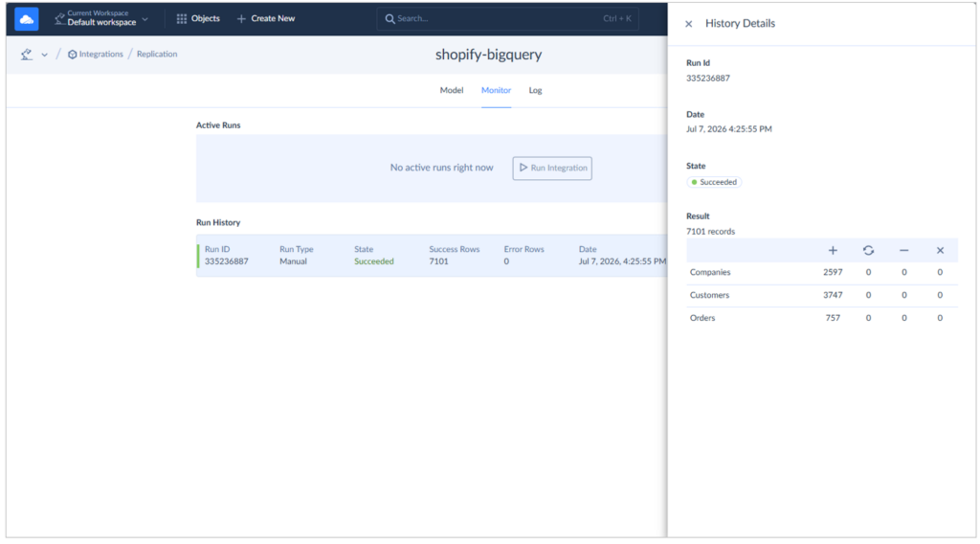Click the 7101 records result text
The image size is (980, 544).
coord(711,232)
